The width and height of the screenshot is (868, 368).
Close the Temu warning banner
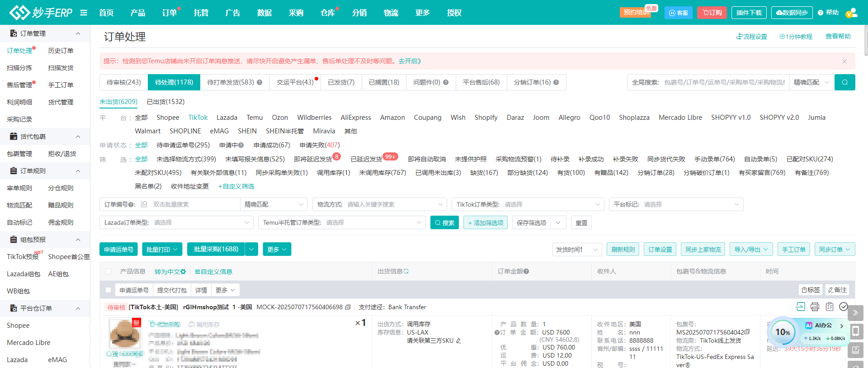click(844, 61)
